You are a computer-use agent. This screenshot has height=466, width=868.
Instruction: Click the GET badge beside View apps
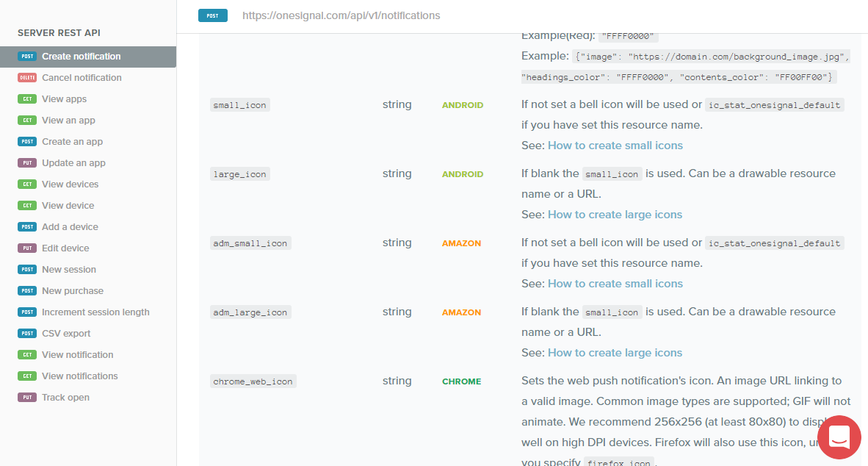click(26, 98)
